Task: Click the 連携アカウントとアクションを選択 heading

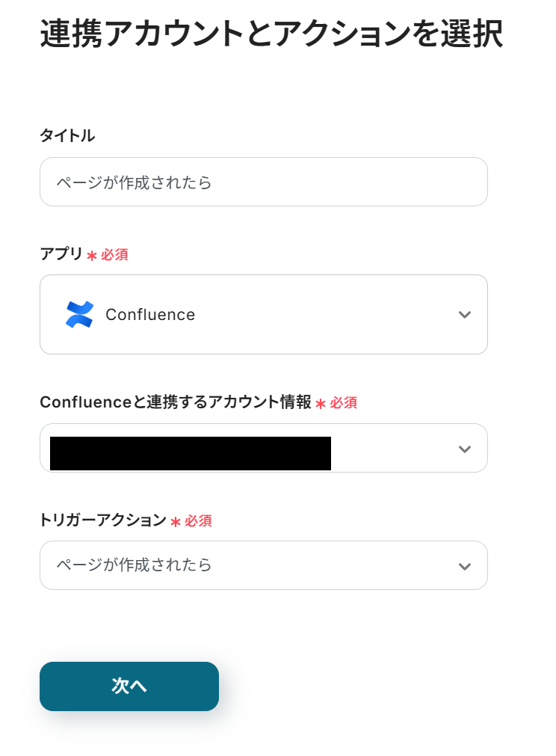Action: (271, 34)
